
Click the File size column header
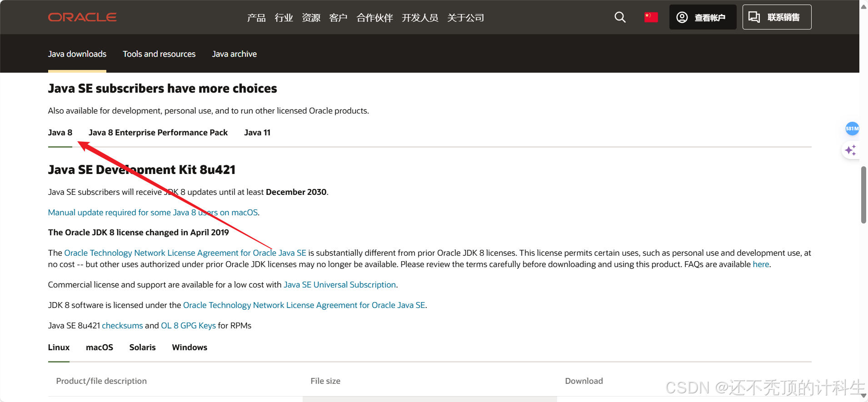[325, 381]
